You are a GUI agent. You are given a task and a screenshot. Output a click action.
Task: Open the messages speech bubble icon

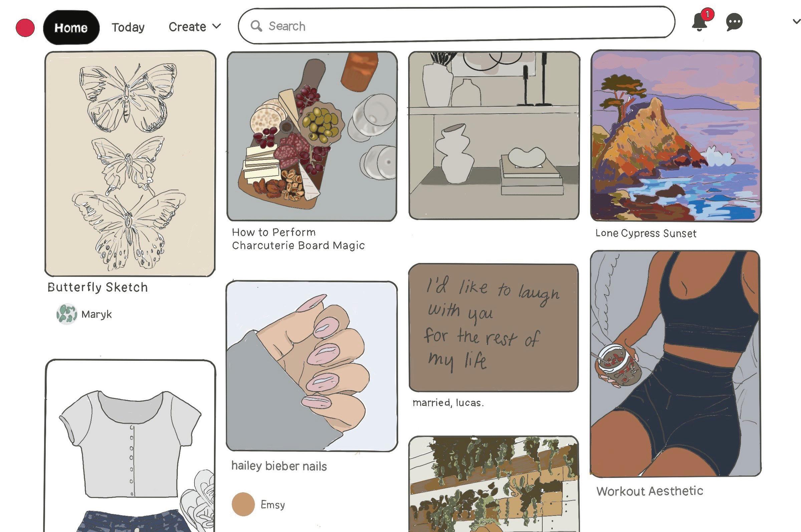pos(734,22)
